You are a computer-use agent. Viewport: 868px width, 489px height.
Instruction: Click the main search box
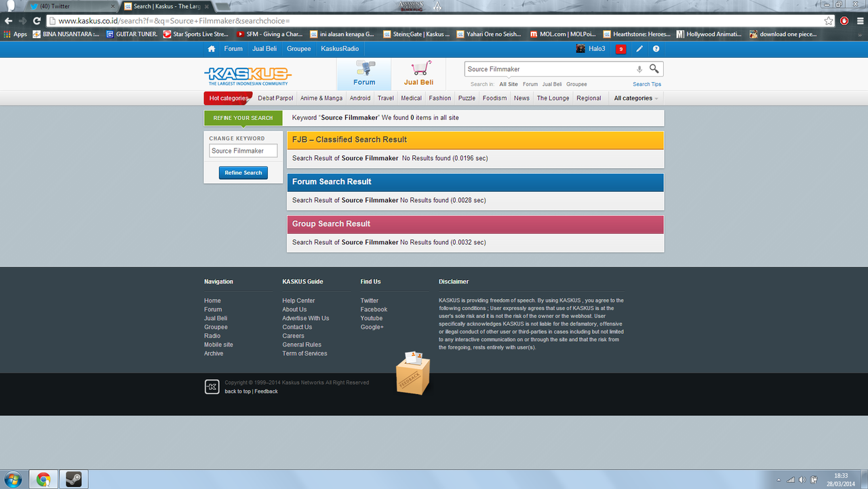point(549,69)
